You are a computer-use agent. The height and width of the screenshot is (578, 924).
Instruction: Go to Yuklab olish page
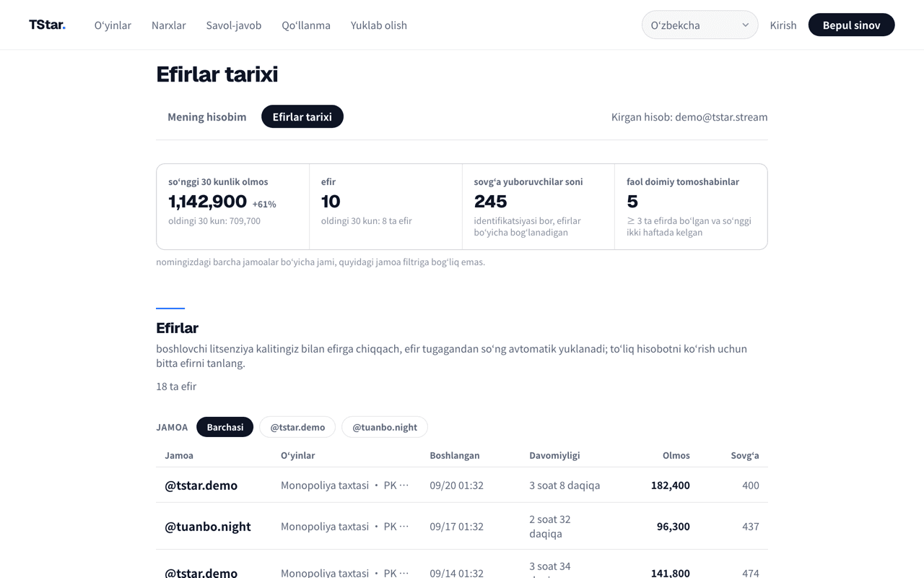point(379,25)
